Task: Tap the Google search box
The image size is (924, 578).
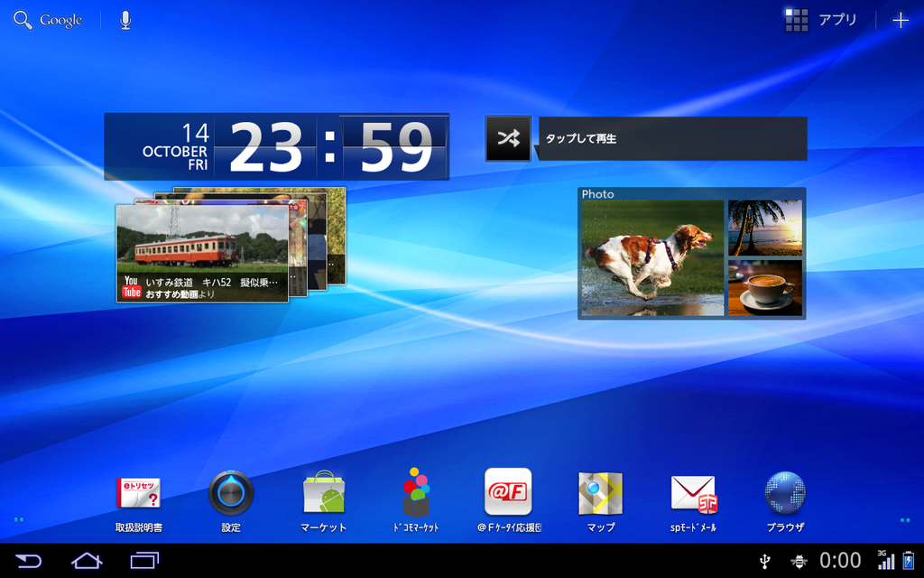Action: click(x=48, y=20)
